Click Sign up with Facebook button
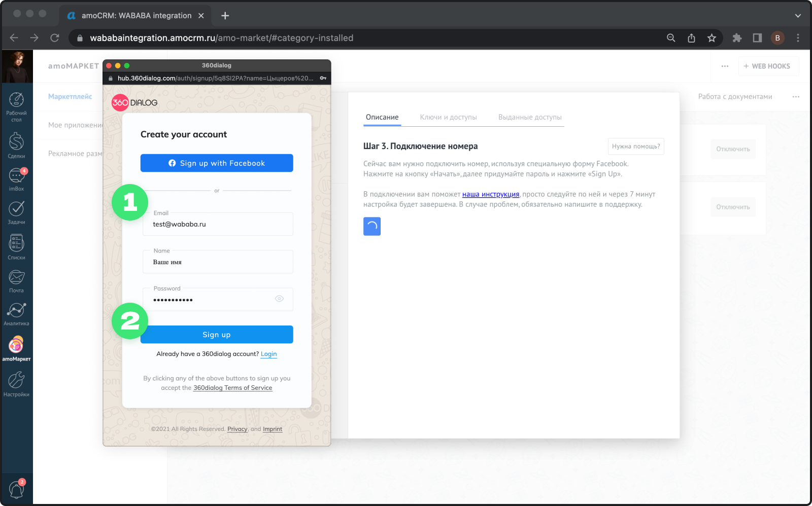The image size is (812, 506). [x=217, y=163]
